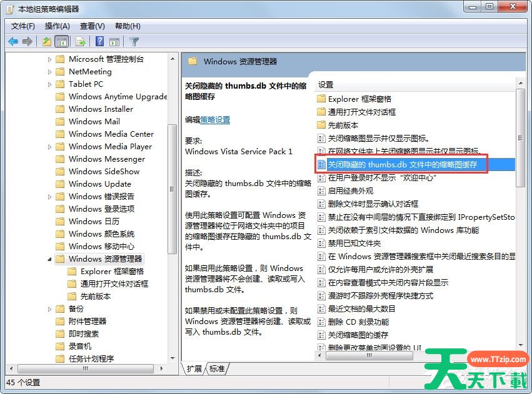Toggle the show/hide console tree icon

point(61,42)
